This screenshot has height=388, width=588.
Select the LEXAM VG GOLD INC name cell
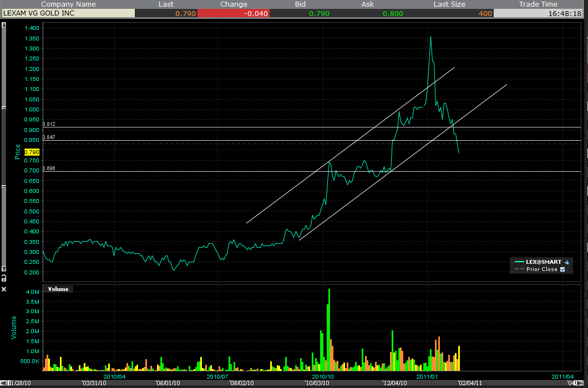[x=68, y=13]
